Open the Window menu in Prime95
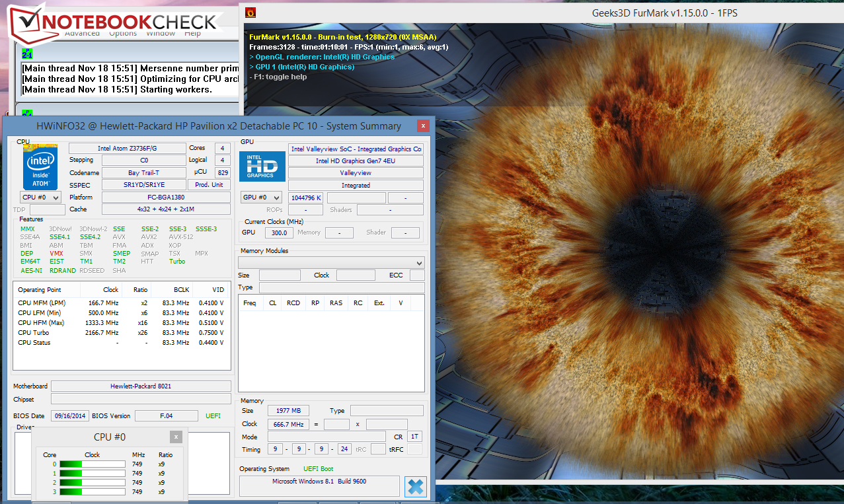 coord(161,33)
